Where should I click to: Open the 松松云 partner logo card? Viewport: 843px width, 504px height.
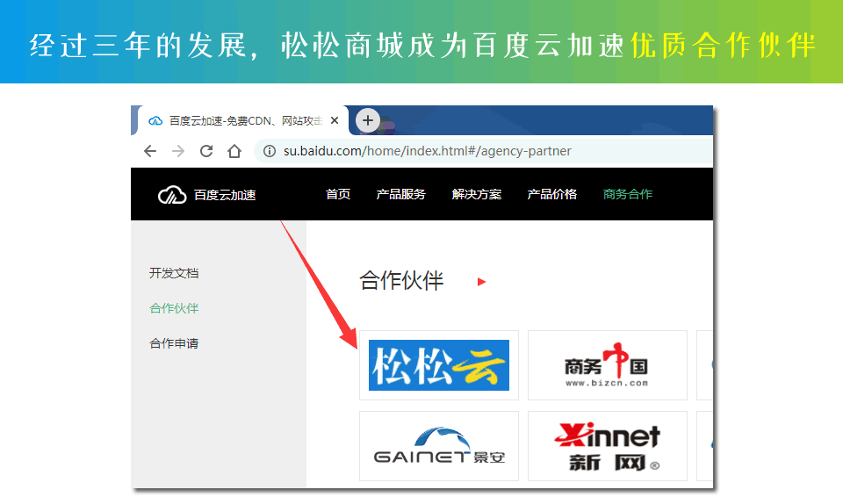tap(439, 365)
